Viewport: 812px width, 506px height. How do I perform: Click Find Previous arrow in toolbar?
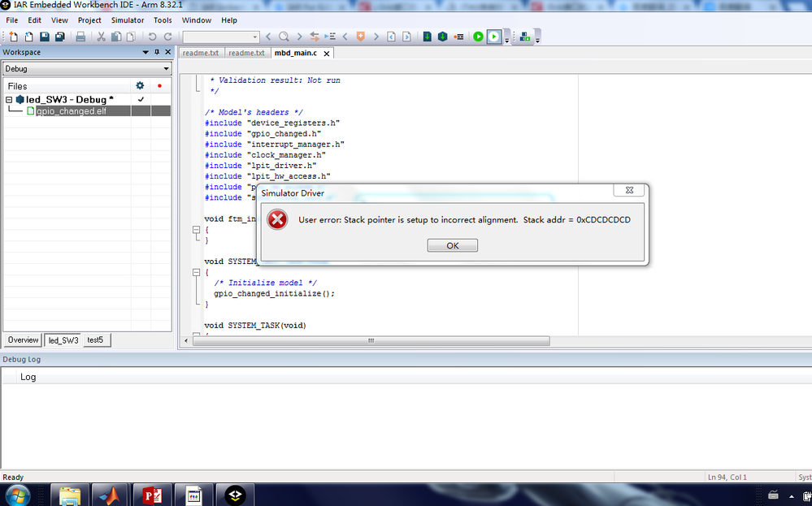268,37
